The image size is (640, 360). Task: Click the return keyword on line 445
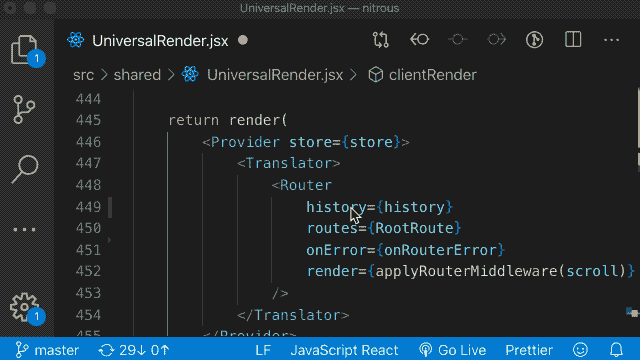click(193, 120)
